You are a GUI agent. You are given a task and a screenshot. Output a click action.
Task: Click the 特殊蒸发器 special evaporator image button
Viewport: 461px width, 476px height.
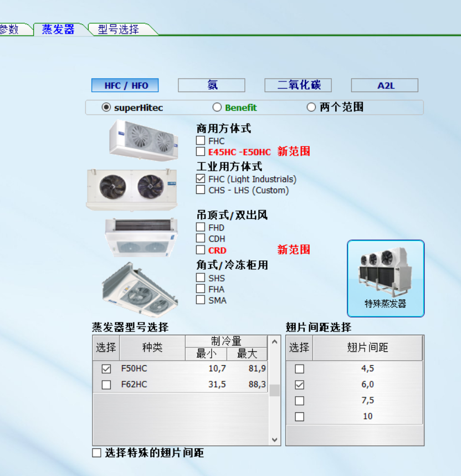point(386,278)
